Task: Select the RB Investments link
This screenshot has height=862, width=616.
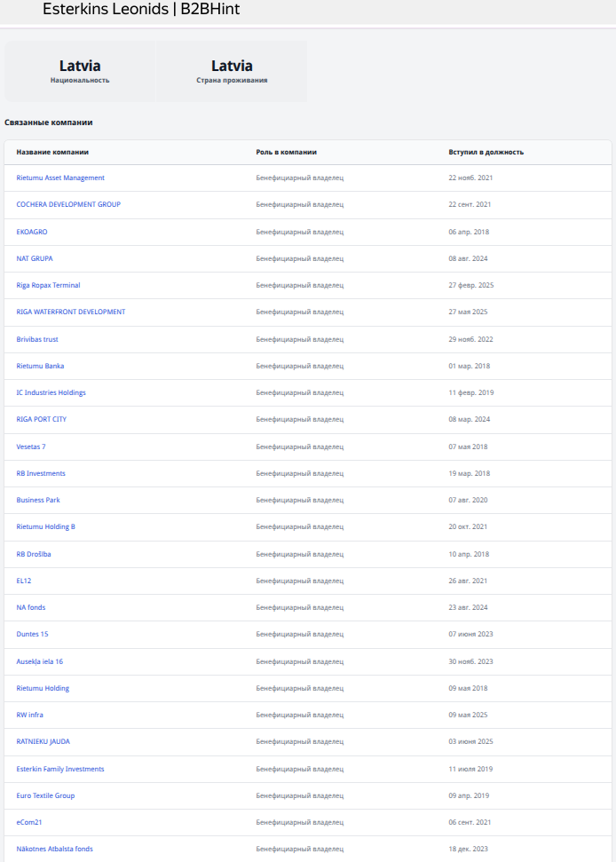Action: pos(41,473)
